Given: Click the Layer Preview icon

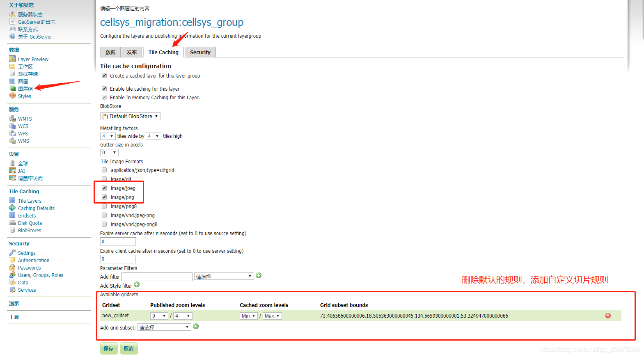Looking at the screenshot, I should [12, 59].
